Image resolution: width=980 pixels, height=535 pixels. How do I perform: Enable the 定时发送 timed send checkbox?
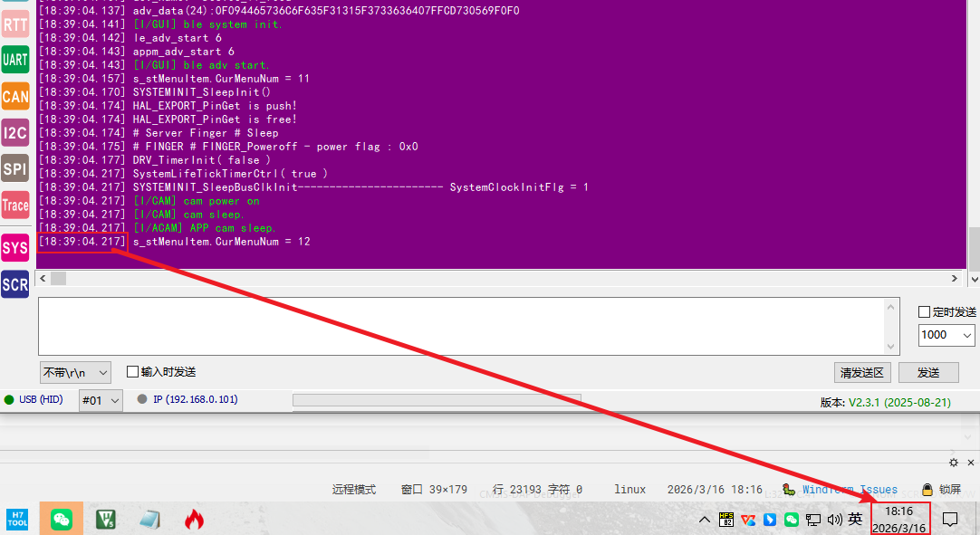click(925, 312)
